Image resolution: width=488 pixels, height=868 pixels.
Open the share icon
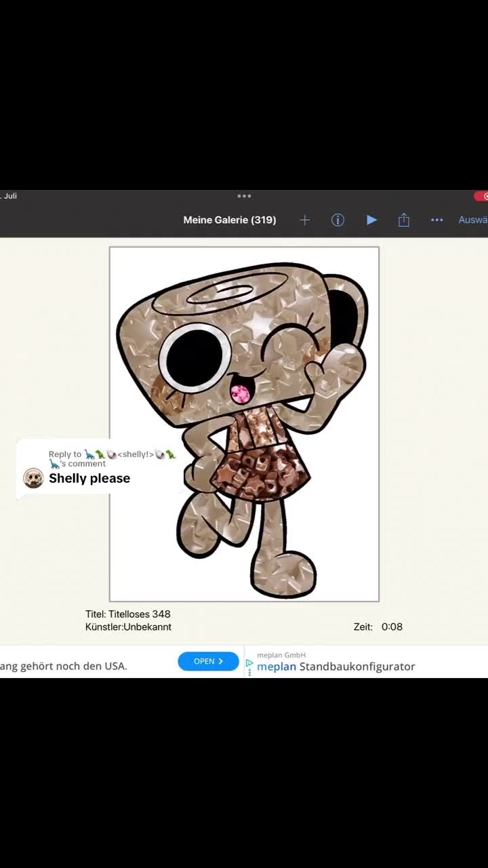click(x=404, y=220)
